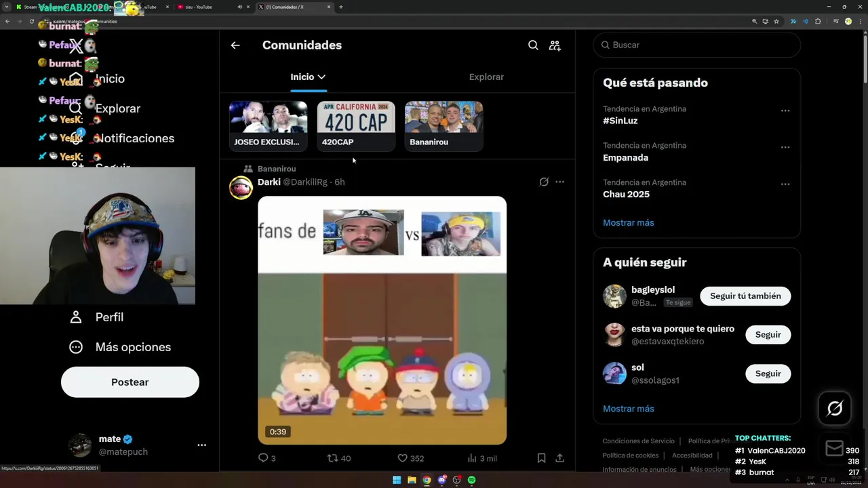Open the Chau 2025 trend
868x488 pixels.
626,195
